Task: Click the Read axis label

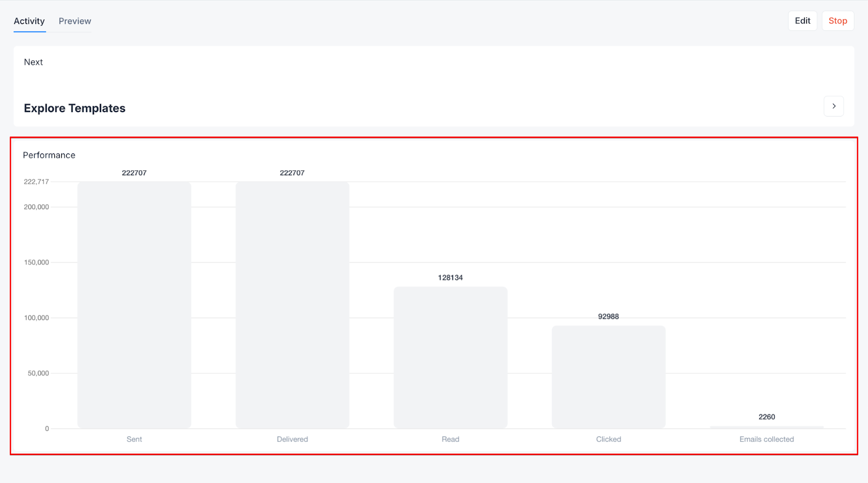Action: [450, 439]
